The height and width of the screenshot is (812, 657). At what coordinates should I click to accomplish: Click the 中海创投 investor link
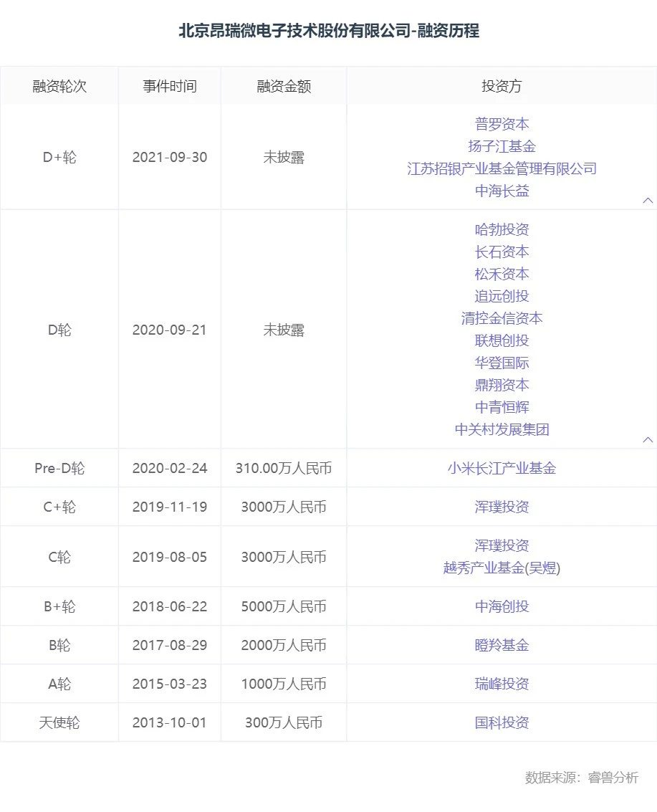tap(502, 606)
